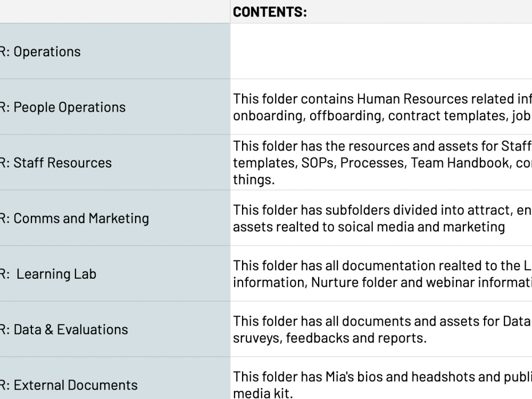This screenshot has height=399, width=532.
Task: Click the CONTENTS header cell
Action: pos(381,12)
